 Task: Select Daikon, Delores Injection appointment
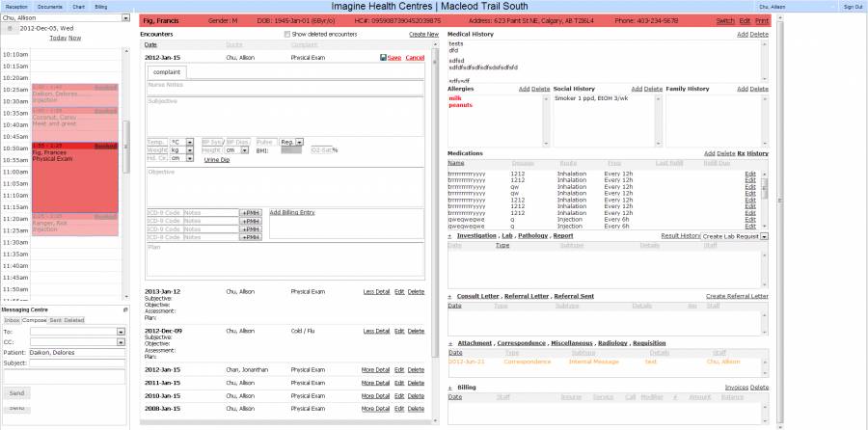[x=74, y=95]
